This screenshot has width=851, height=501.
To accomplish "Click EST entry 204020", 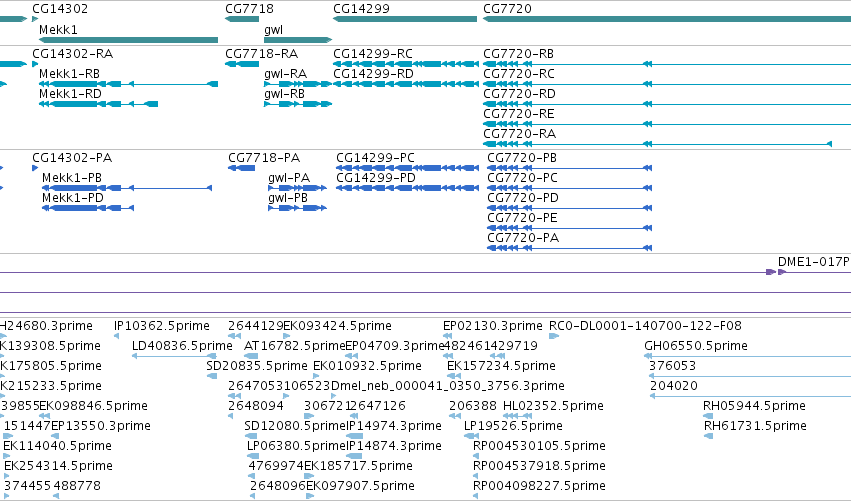I will (674, 386).
